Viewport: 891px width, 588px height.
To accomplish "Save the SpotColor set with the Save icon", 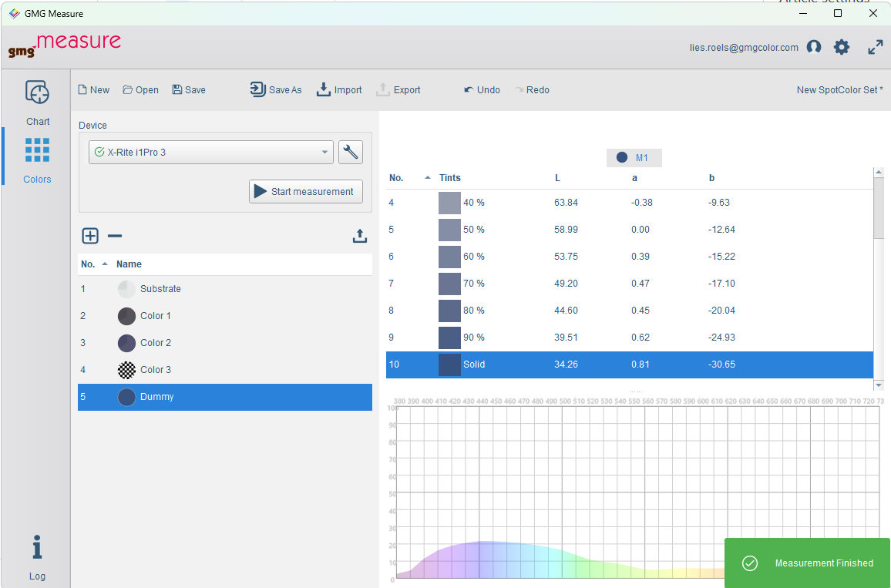I will click(x=188, y=89).
